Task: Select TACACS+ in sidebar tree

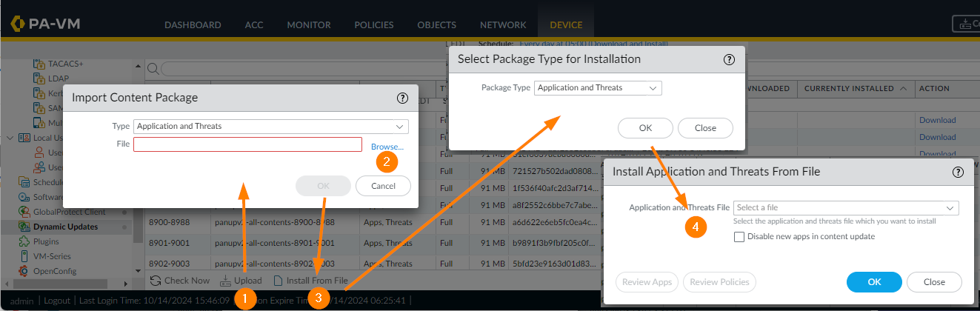Action: pyautogui.click(x=67, y=64)
